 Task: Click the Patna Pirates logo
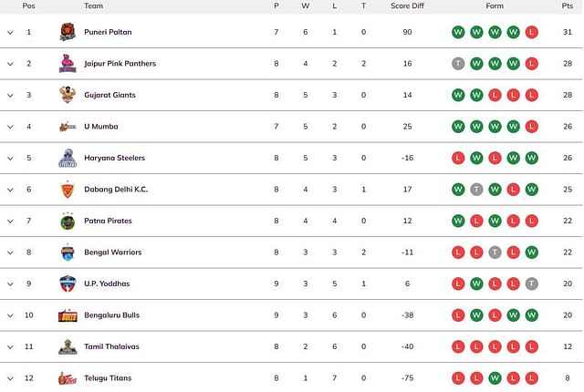[x=68, y=221]
